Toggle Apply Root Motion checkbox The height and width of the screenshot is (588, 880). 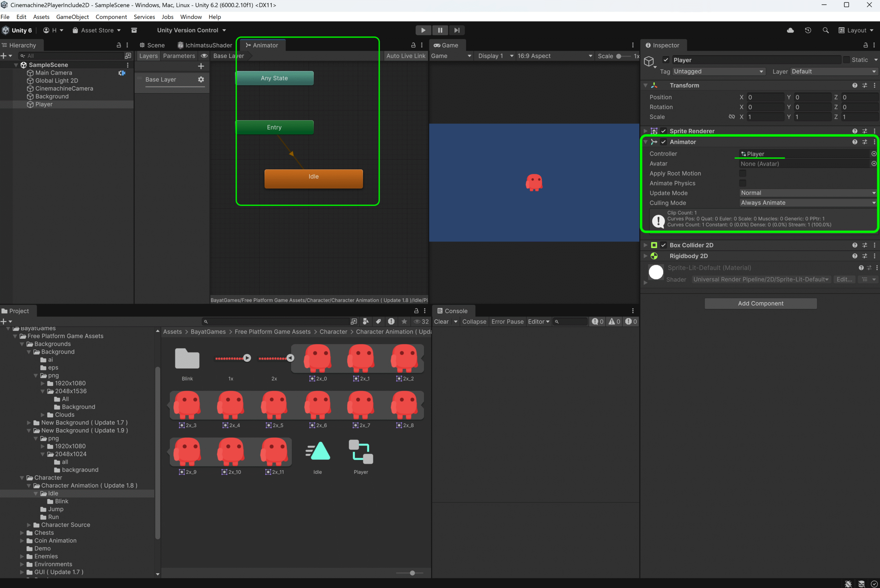click(x=742, y=173)
